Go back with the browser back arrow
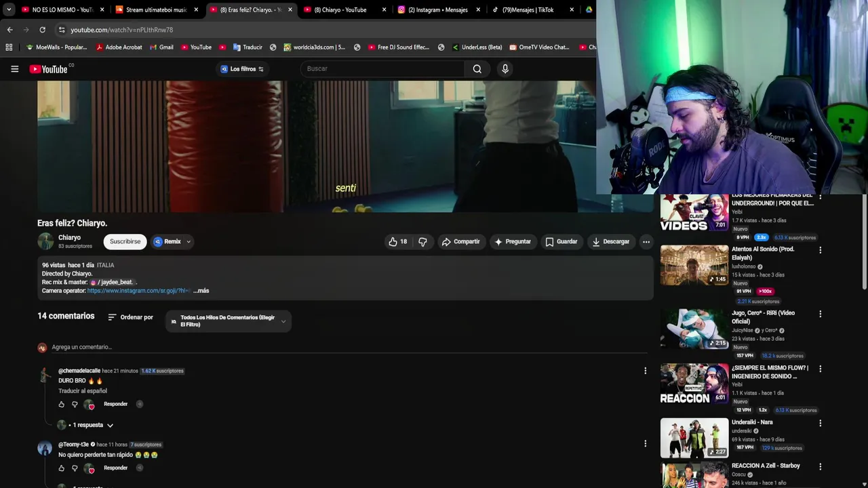 pyautogui.click(x=9, y=30)
